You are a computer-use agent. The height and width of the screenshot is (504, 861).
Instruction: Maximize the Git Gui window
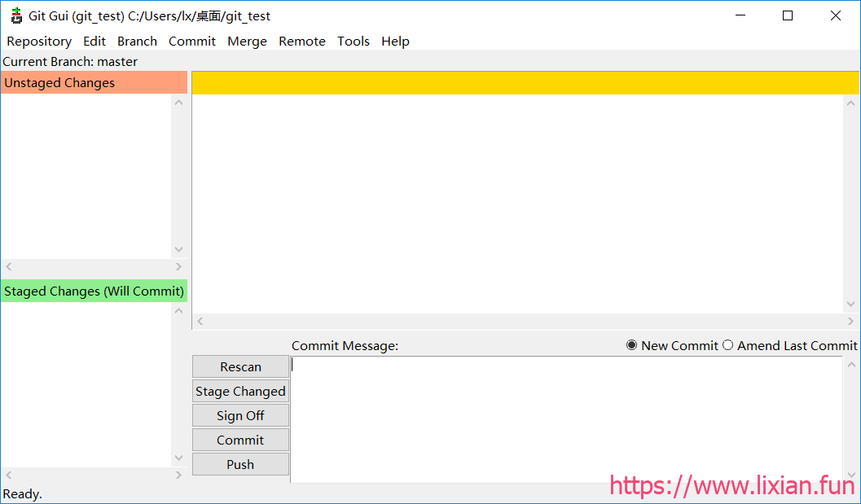tap(788, 16)
